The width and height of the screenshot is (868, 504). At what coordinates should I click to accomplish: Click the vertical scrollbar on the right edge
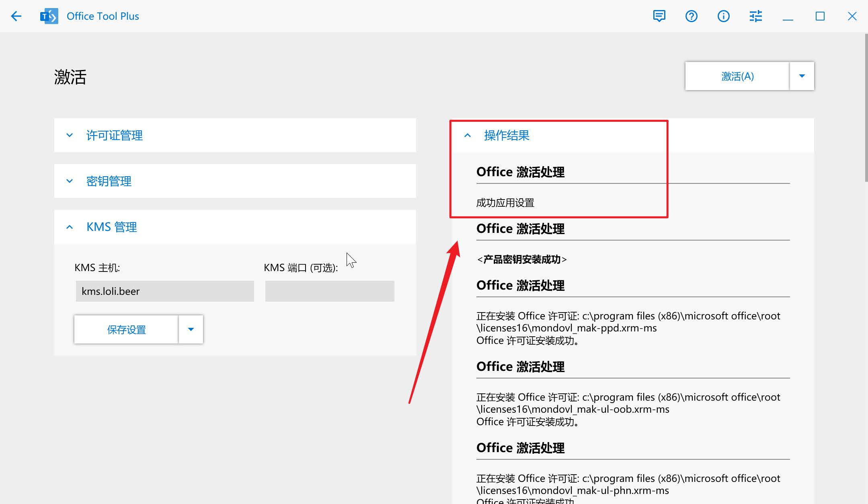coord(866,108)
